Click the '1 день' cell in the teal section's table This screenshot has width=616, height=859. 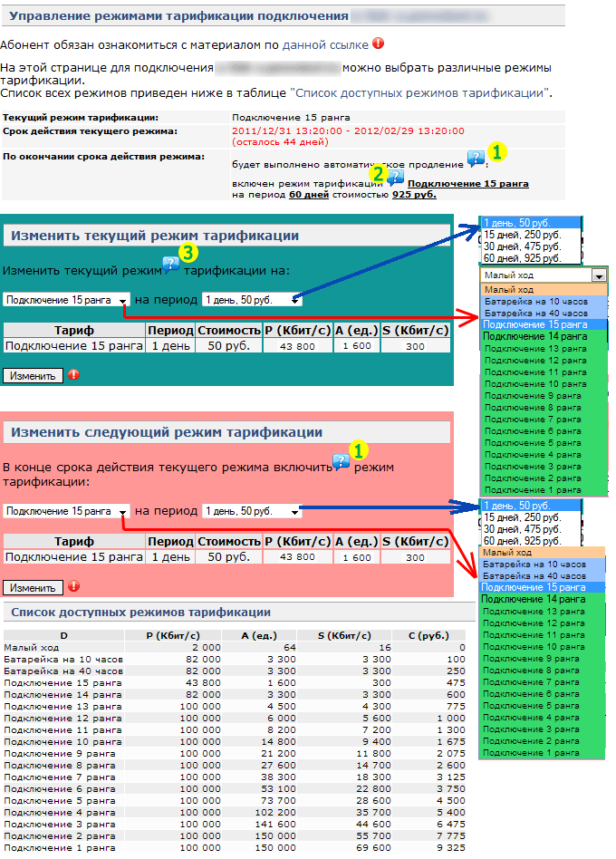pos(170,345)
